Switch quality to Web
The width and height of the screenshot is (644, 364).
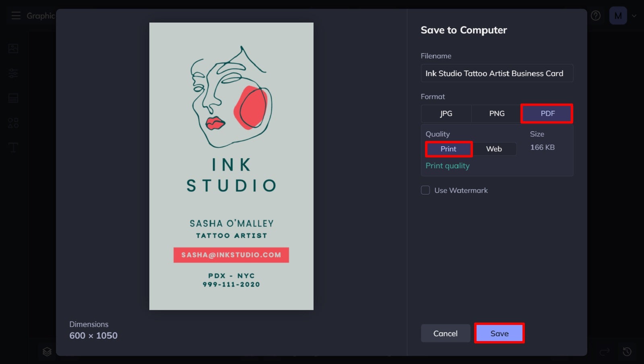494,149
